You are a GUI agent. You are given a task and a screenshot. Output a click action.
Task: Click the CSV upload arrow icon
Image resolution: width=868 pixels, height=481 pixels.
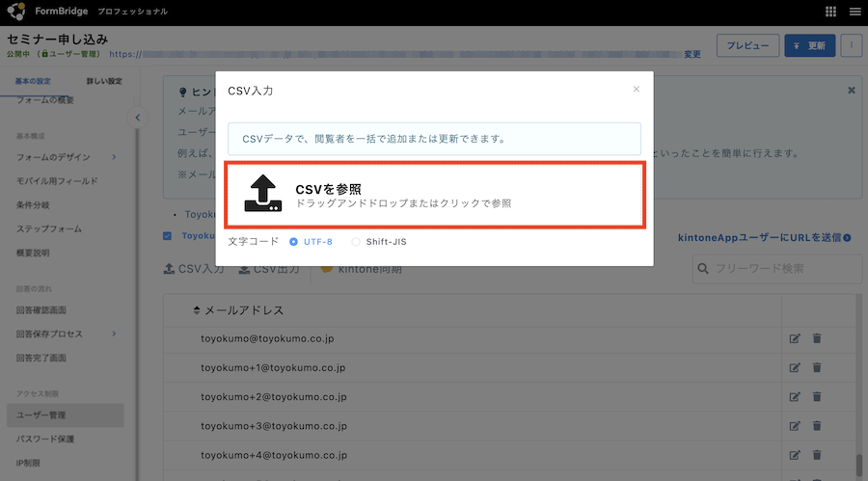pos(262,195)
